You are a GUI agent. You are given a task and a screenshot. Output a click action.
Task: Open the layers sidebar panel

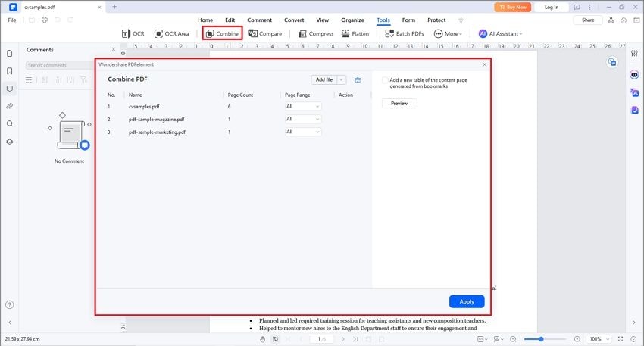click(x=9, y=142)
